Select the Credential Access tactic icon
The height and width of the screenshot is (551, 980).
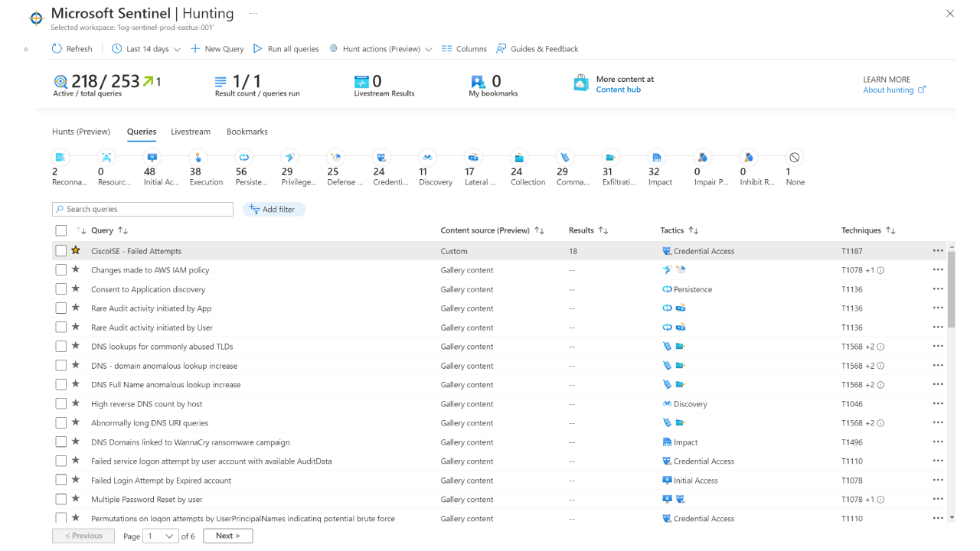point(381,158)
